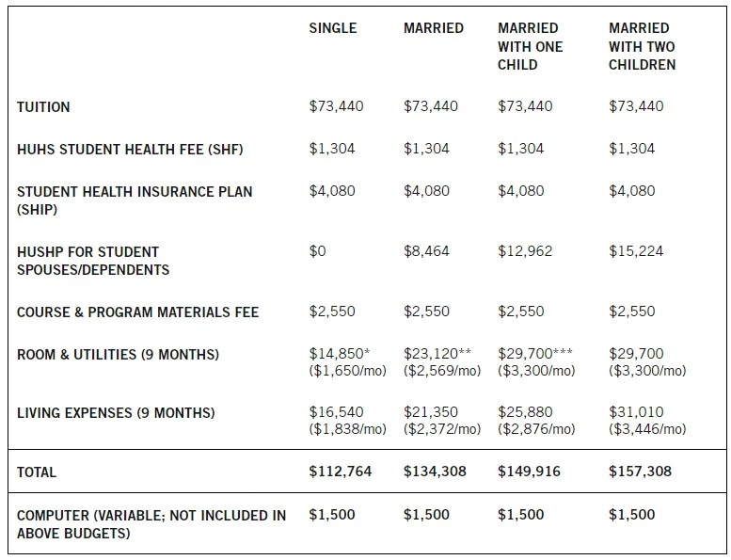
Task: Click the $31,010 living expenses value
Action: click(x=636, y=411)
